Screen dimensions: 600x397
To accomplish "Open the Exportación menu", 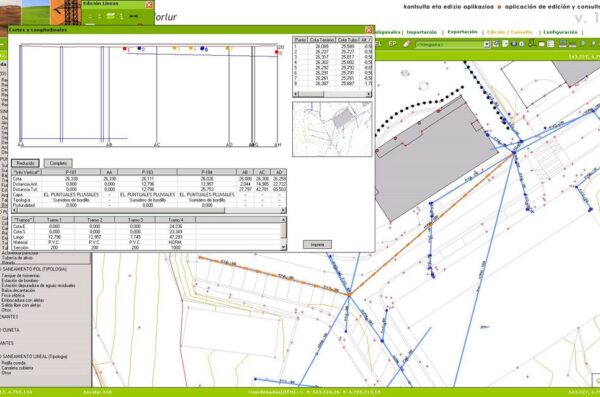I will coord(462,32).
